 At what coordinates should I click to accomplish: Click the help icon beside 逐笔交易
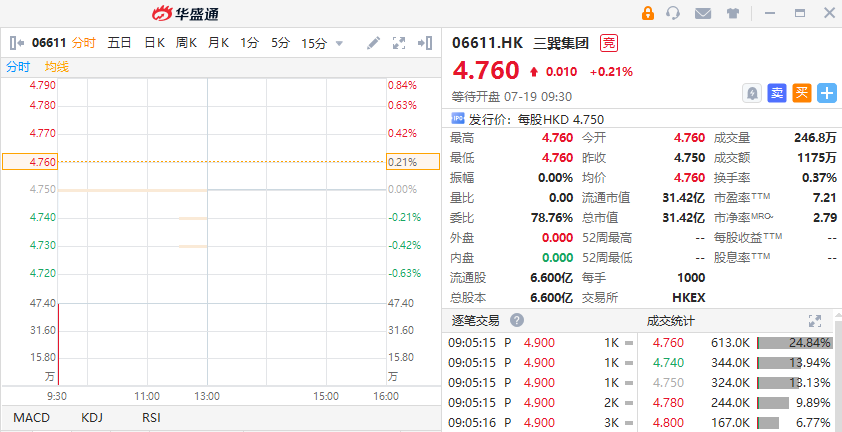(517, 321)
